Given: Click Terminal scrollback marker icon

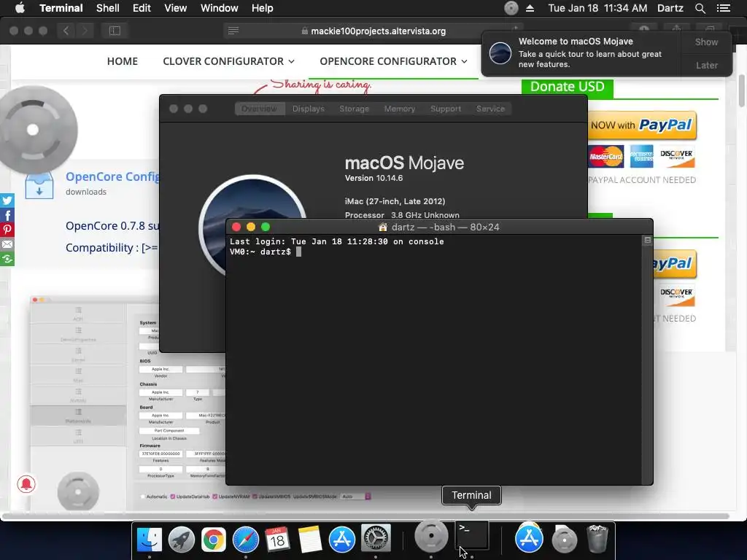Looking at the screenshot, I should pos(647,240).
